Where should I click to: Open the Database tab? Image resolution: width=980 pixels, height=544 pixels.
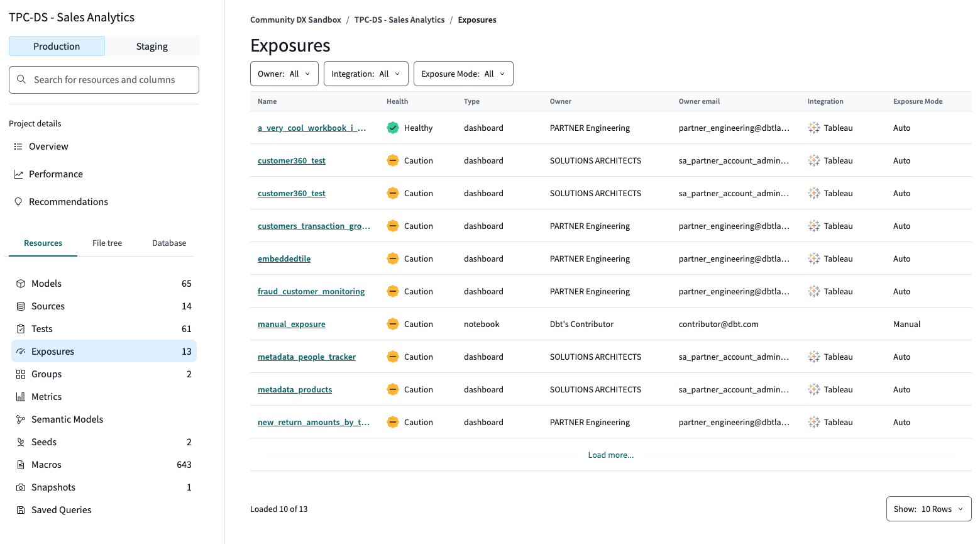[x=168, y=243]
